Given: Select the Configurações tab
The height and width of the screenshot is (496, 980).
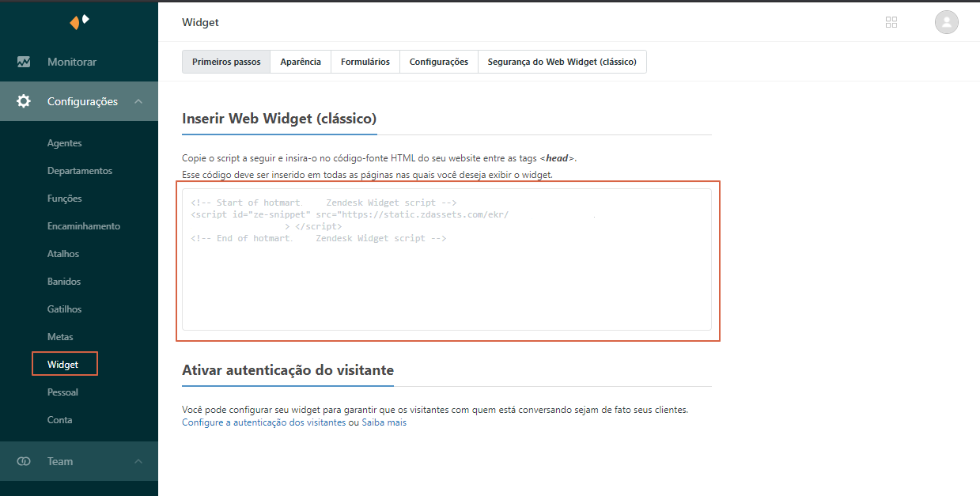Looking at the screenshot, I should [x=439, y=62].
